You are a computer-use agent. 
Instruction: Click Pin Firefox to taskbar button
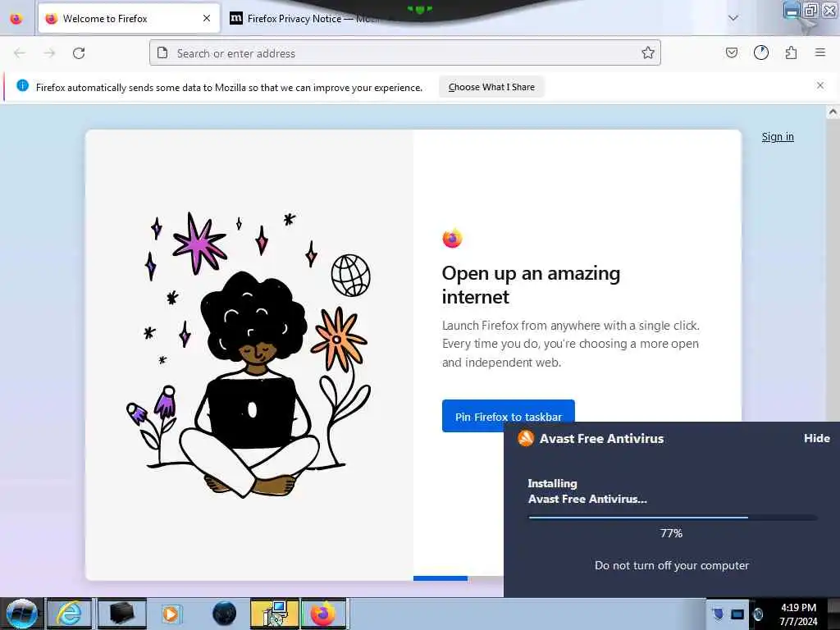pyautogui.click(x=509, y=416)
